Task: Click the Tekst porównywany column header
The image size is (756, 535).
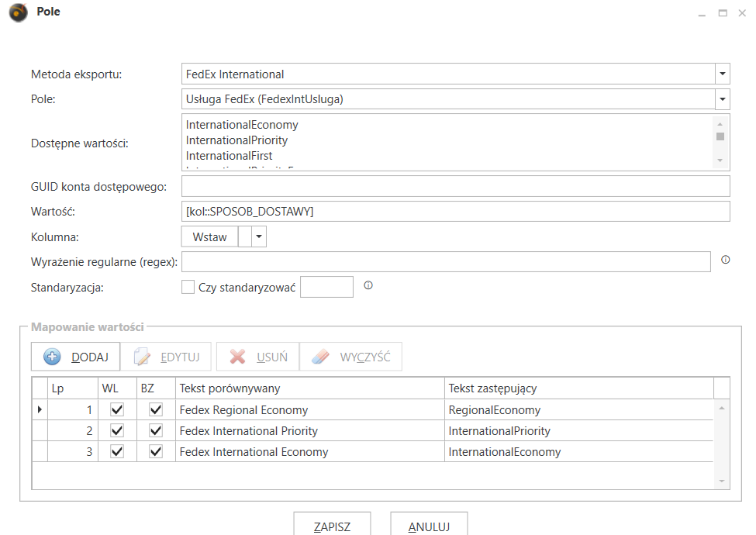Action: 310,388
